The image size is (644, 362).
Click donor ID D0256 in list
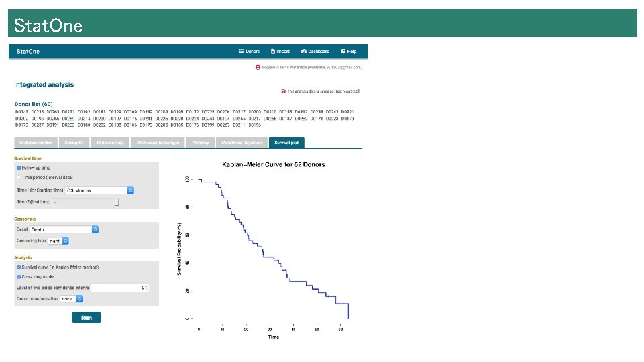click(270, 119)
